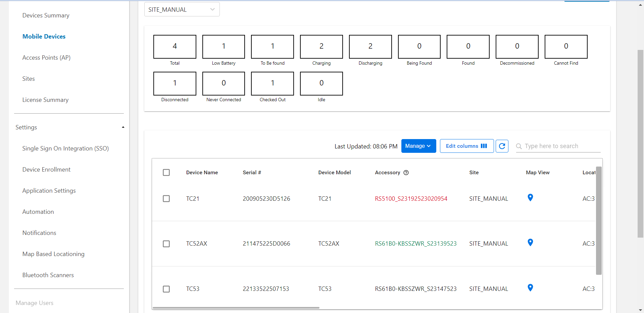Click the table vertical scrollbar

point(599,221)
